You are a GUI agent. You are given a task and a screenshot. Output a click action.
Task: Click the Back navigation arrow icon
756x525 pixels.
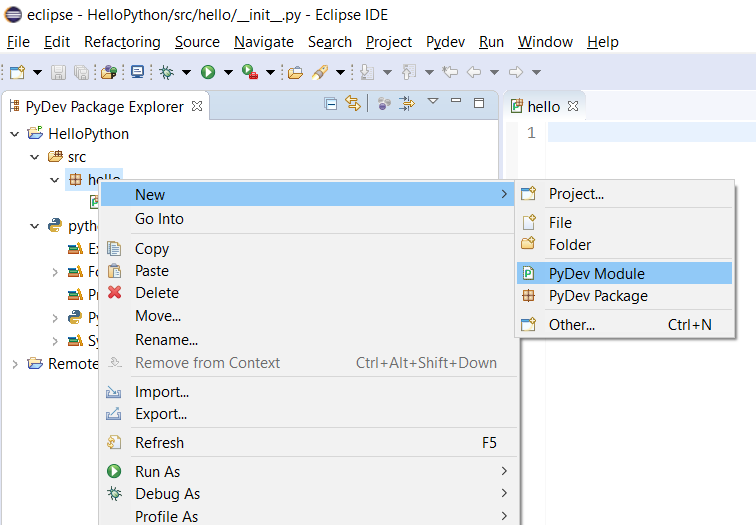474,72
